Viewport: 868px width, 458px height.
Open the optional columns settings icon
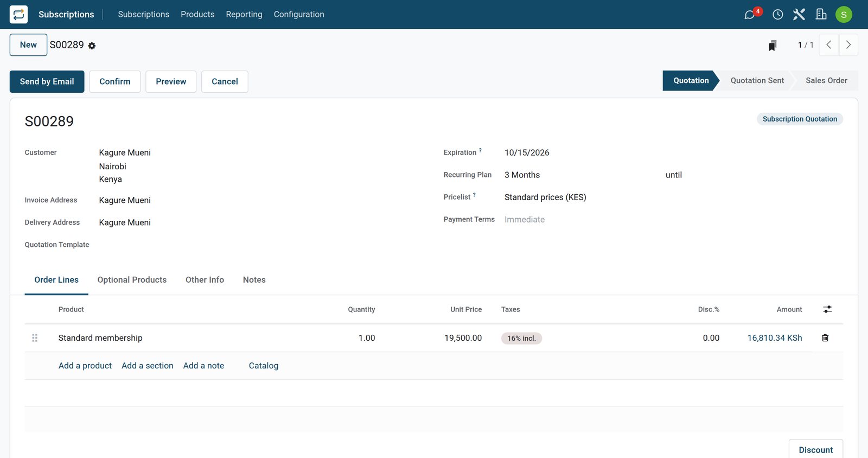point(827,309)
